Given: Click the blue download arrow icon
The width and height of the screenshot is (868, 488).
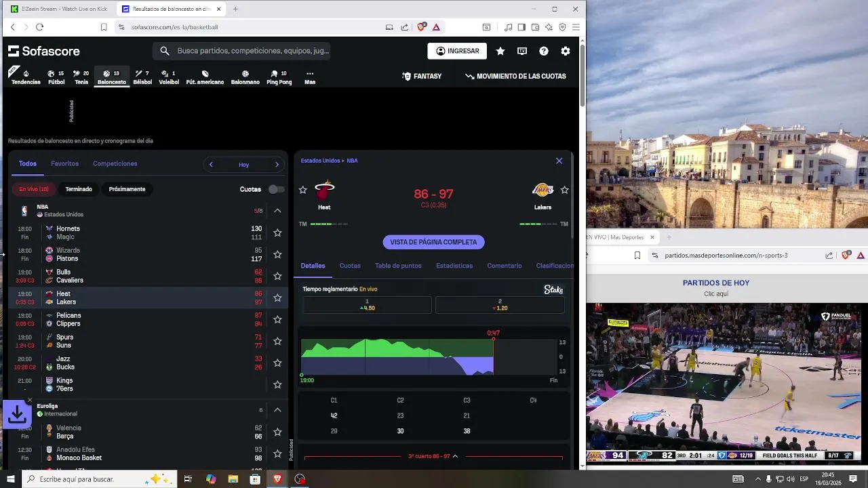Looking at the screenshot, I should [x=18, y=415].
